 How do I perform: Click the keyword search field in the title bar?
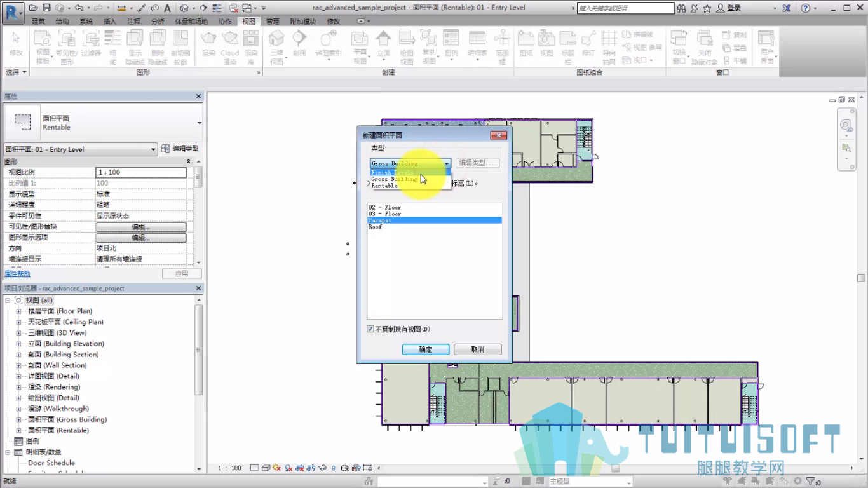coord(625,8)
